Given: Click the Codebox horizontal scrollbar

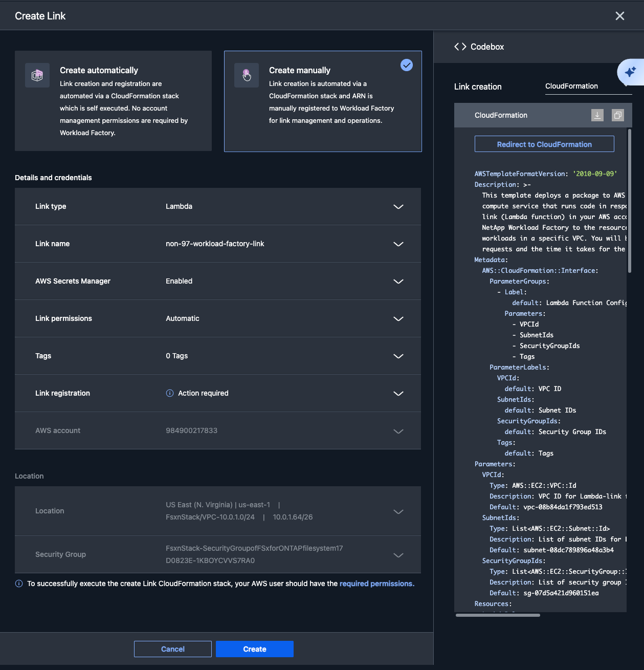Looking at the screenshot, I should point(498,615).
